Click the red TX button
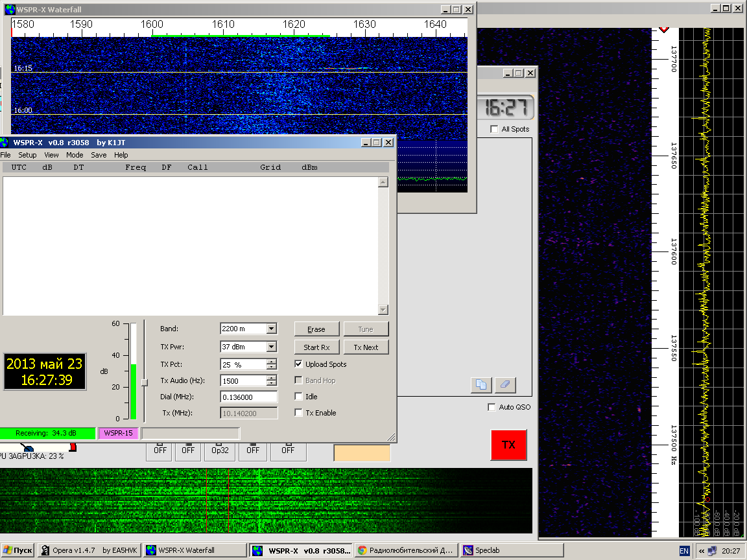Image resolution: width=747 pixels, height=560 pixels. [x=508, y=445]
